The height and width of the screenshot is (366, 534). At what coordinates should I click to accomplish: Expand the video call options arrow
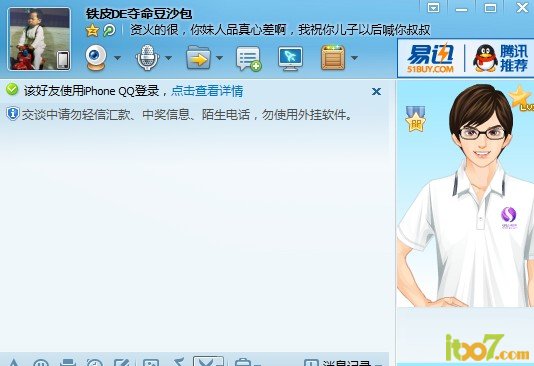click(x=117, y=58)
